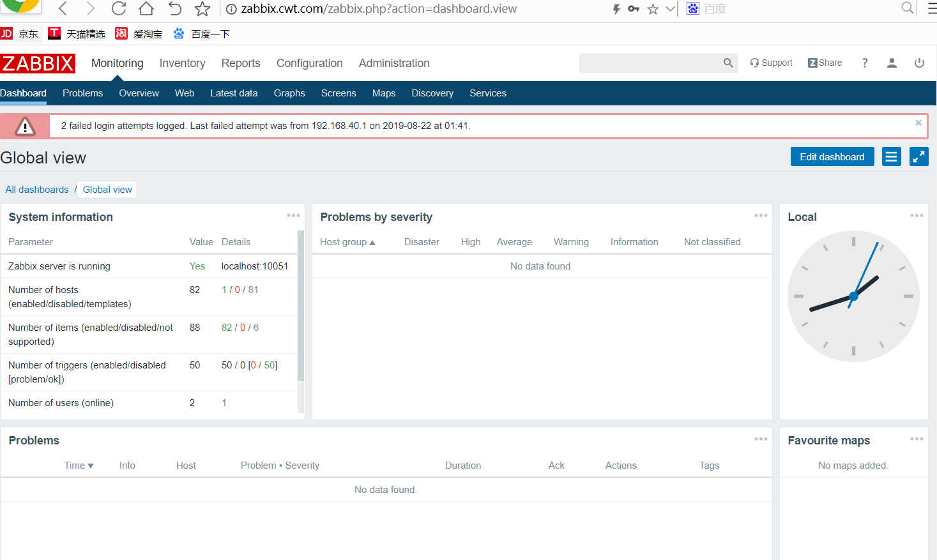
Task: Open Local clock widget options menu
Action: 917,216
